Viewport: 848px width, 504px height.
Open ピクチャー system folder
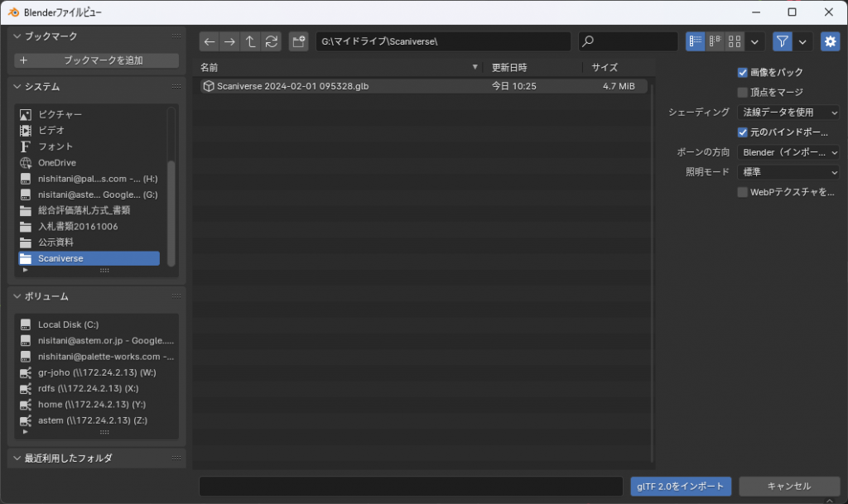pos(89,114)
